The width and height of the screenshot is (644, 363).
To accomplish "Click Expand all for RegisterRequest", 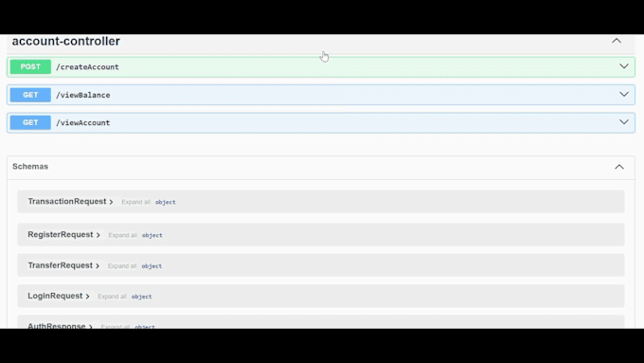I will pos(123,235).
